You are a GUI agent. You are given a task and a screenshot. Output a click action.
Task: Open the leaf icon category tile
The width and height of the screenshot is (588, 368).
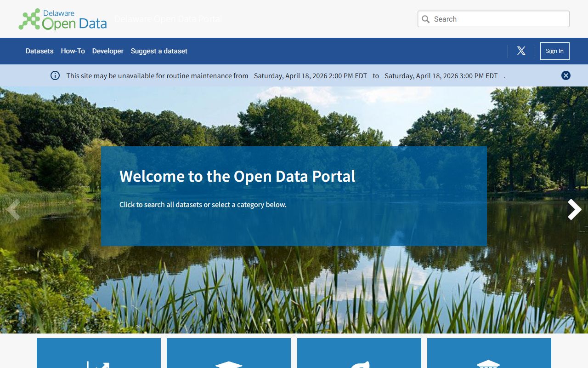(x=359, y=353)
